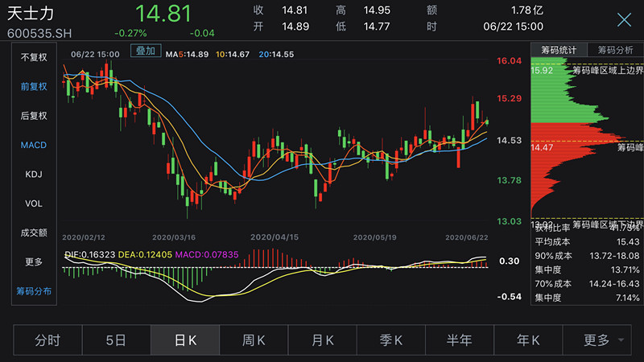This screenshot has width=644, height=362.
Task: Click the 20:14.55 moving average label
Action: coord(276,55)
